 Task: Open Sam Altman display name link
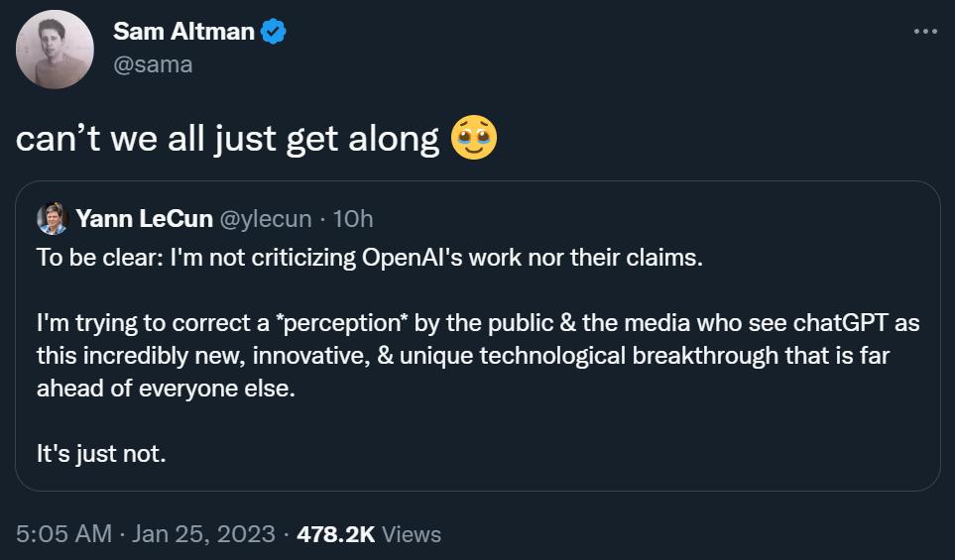coord(183,32)
